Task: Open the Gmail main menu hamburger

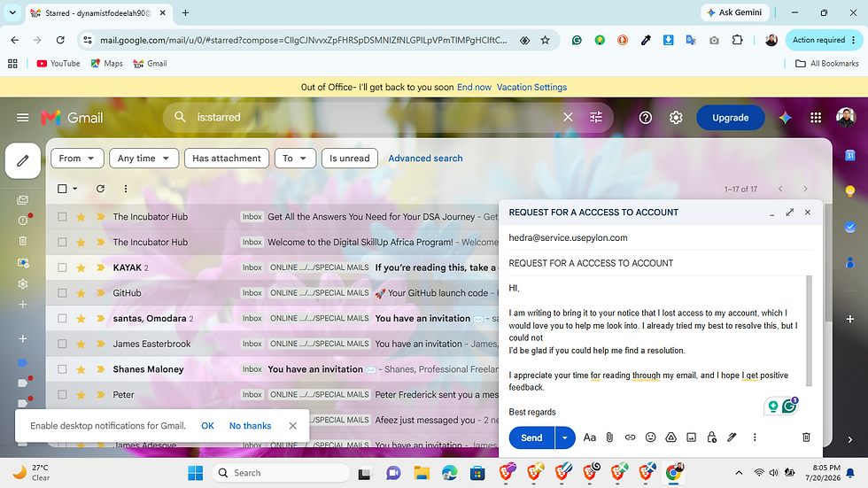Action: [x=23, y=117]
